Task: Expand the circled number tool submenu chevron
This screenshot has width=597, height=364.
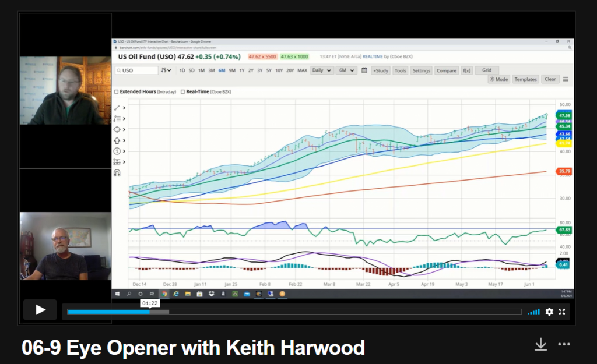Action: [124, 151]
